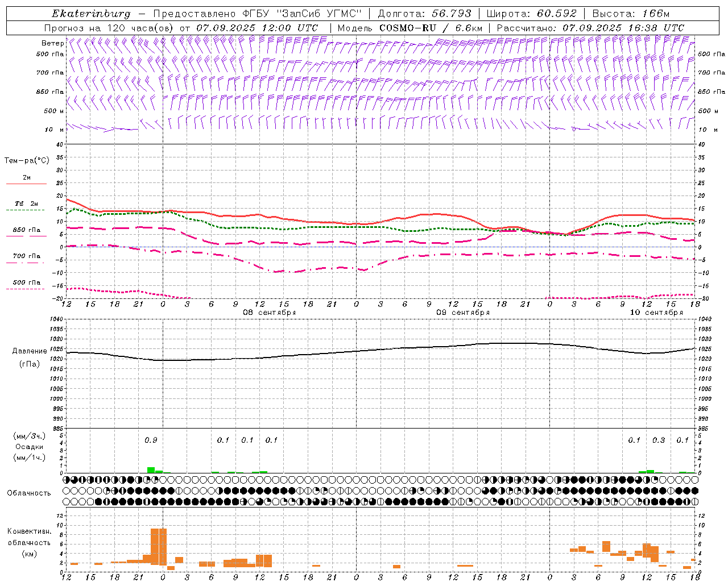Click the 'Td 2м' dew point legend entry
728x582 pixels.
point(27,203)
